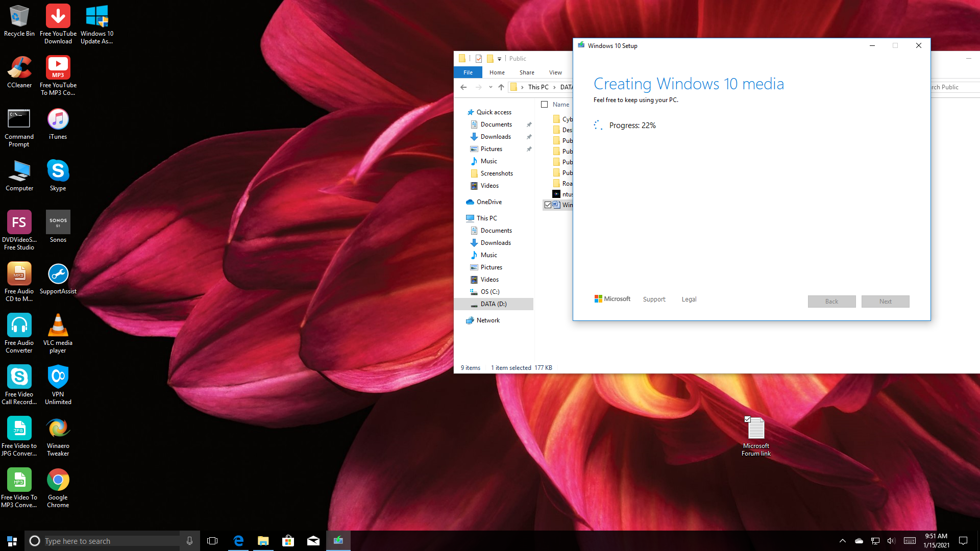
Task: Open the Computer desktop icon
Action: pos(19,176)
